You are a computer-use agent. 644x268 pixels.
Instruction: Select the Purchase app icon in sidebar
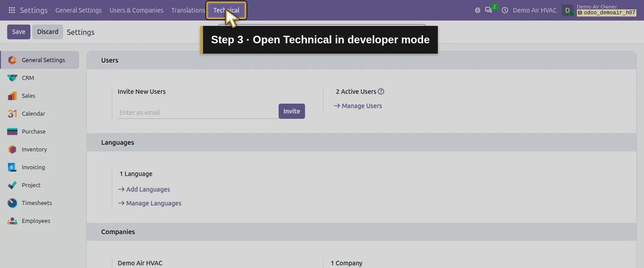pyautogui.click(x=13, y=131)
